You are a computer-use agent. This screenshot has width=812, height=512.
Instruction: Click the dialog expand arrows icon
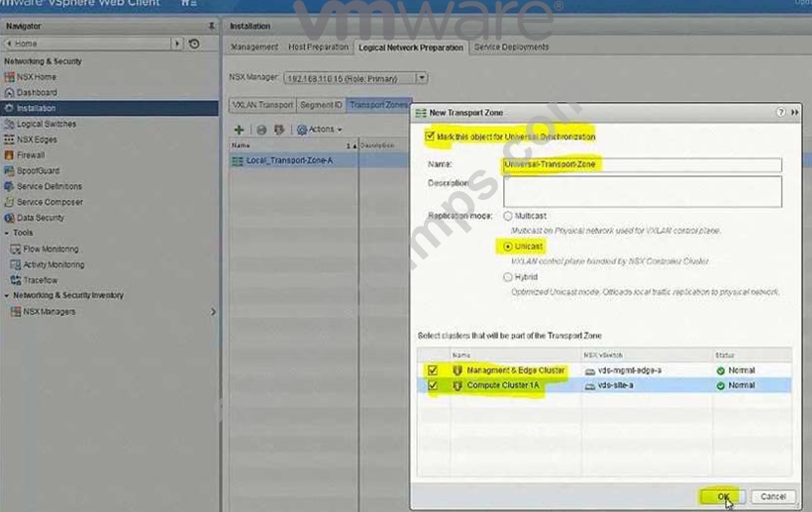pyautogui.click(x=794, y=112)
